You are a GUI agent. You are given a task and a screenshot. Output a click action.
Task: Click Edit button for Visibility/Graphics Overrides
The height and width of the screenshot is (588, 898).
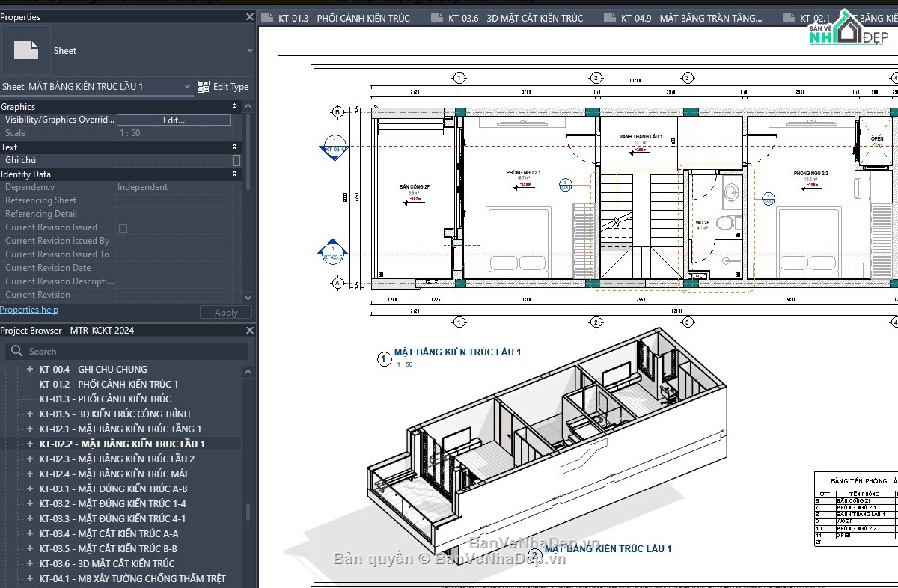click(x=174, y=120)
